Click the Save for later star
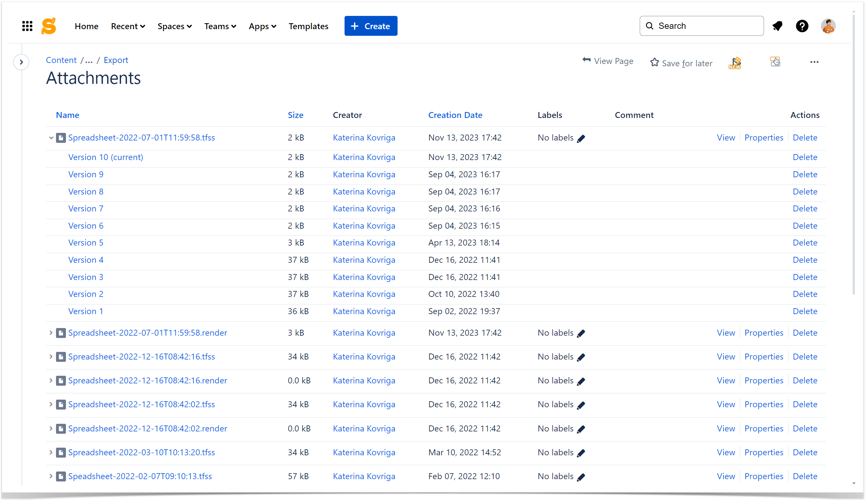 654,62
